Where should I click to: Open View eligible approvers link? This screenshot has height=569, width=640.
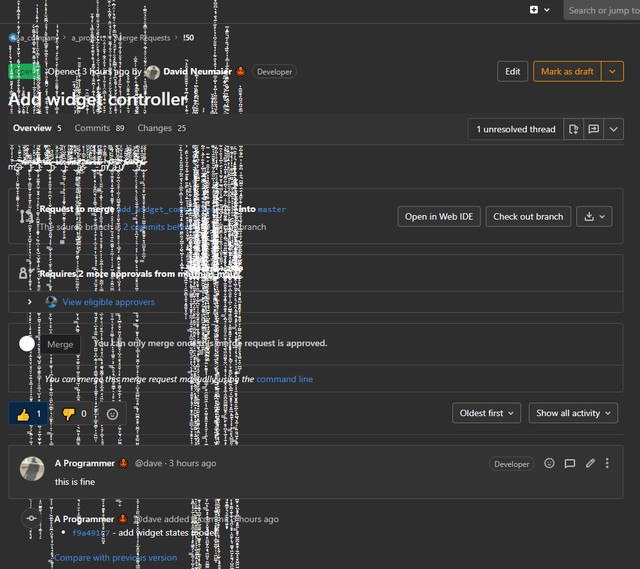[x=109, y=302]
